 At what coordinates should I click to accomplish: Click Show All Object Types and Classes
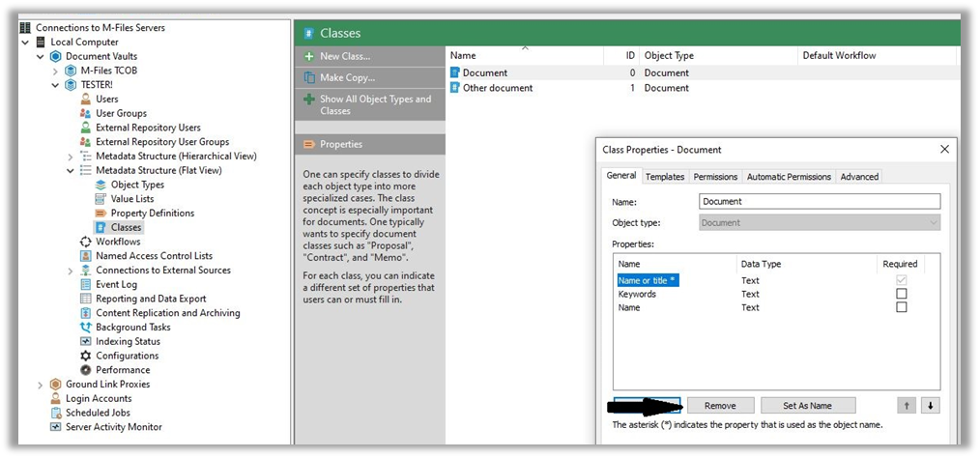pos(370,104)
